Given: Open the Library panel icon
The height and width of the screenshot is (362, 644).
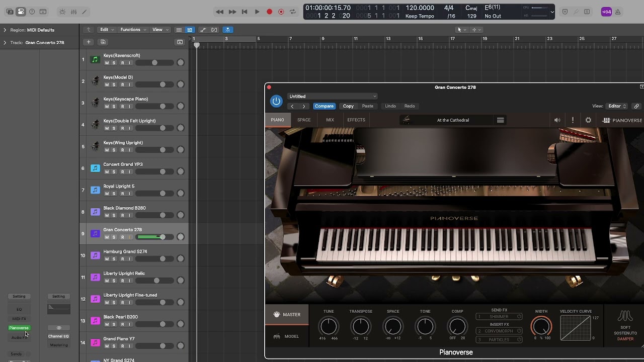Looking at the screenshot, I should 10,12.
